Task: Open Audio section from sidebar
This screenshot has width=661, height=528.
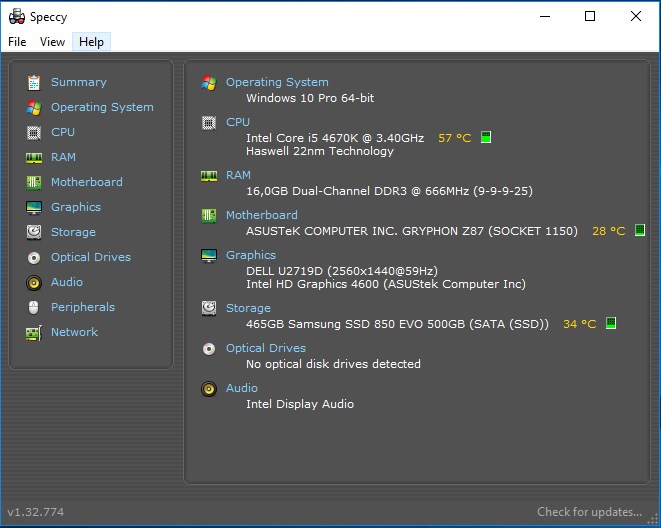Action: point(67,282)
